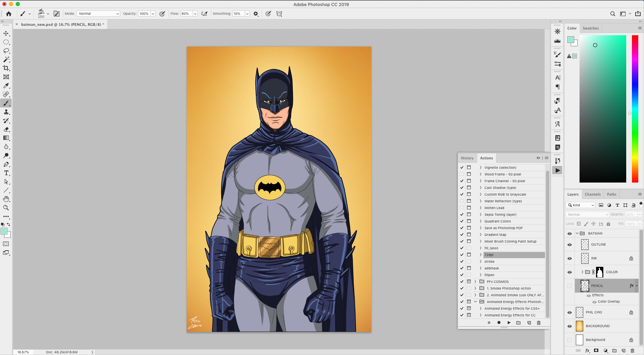Toggle the Wood Frame action checkbox
Image resolution: width=644 pixels, height=355 pixels.
462,174
